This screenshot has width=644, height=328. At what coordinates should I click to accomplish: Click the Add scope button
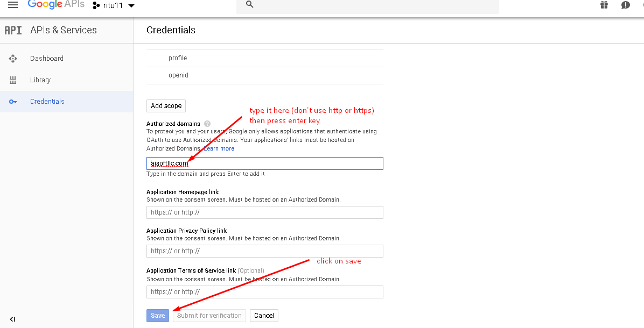(166, 106)
